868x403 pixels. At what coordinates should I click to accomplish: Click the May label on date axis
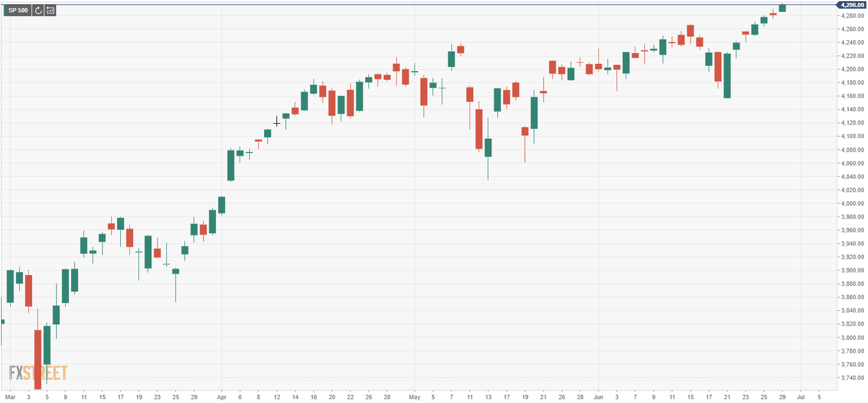click(414, 396)
